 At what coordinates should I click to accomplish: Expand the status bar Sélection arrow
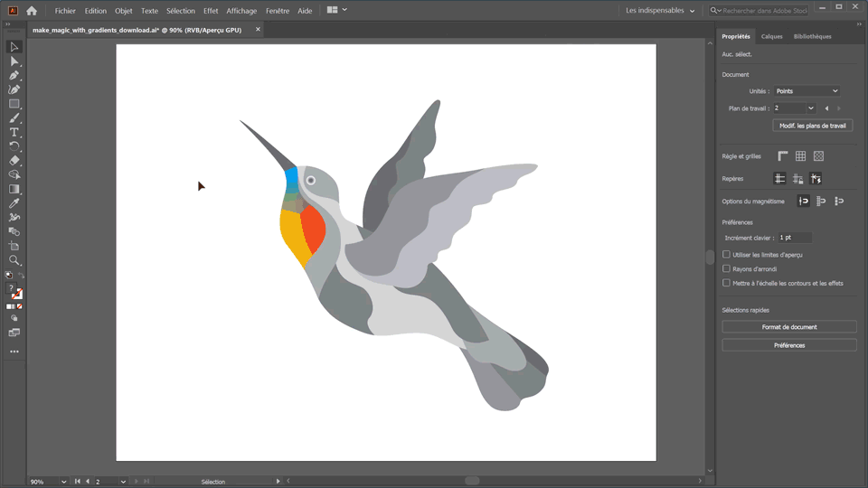click(x=278, y=482)
